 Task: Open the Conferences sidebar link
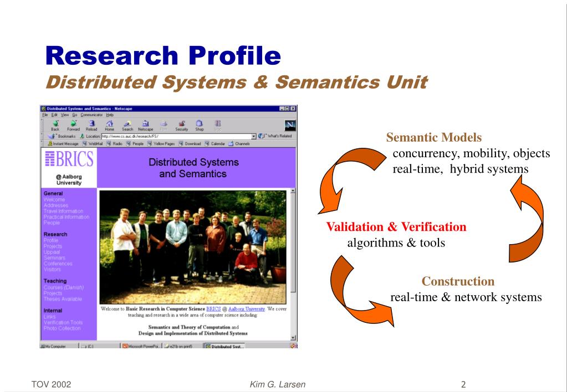coord(58,264)
